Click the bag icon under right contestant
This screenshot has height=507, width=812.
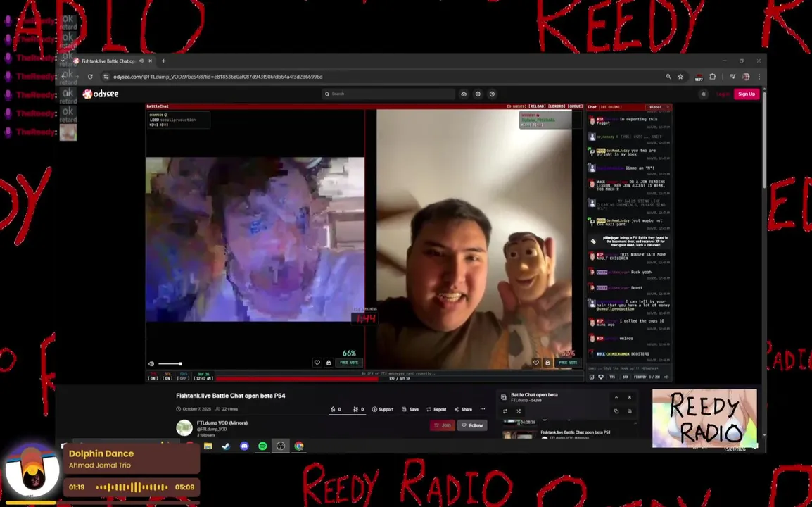coord(547,363)
